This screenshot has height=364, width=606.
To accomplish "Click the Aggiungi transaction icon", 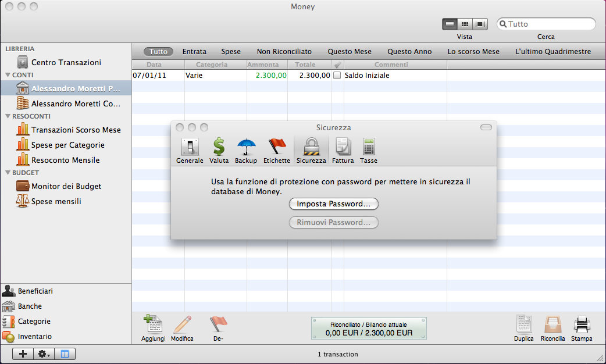I will pos(153,328).
